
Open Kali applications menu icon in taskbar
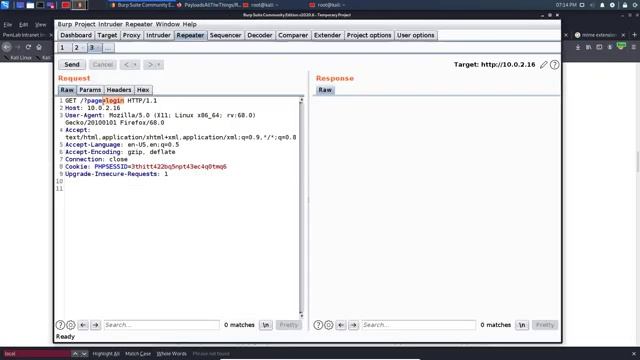pyautogui.click(x=5, y=5)
